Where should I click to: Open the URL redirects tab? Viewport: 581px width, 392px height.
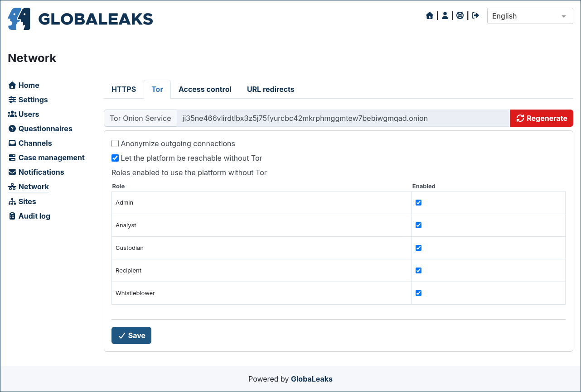click(x=271, y=89)
